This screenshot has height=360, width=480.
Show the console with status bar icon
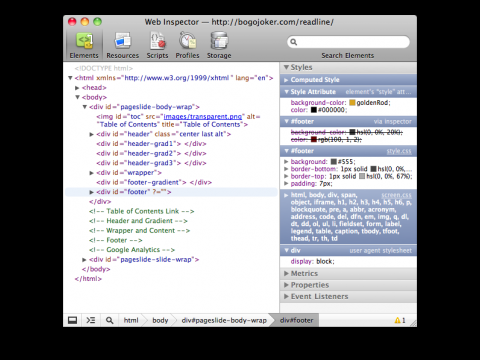[x=91, y=320]
